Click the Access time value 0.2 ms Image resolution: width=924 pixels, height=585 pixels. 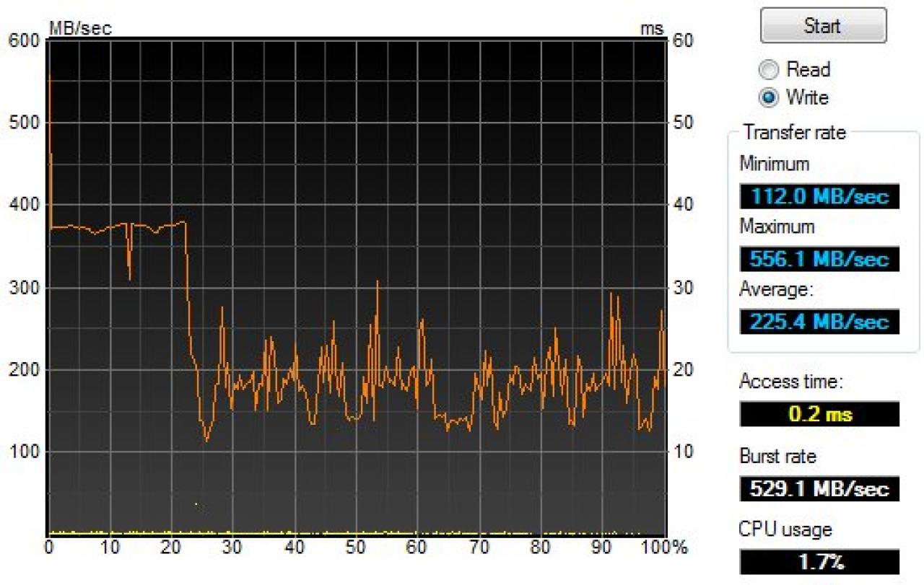(x=819, y=414)
